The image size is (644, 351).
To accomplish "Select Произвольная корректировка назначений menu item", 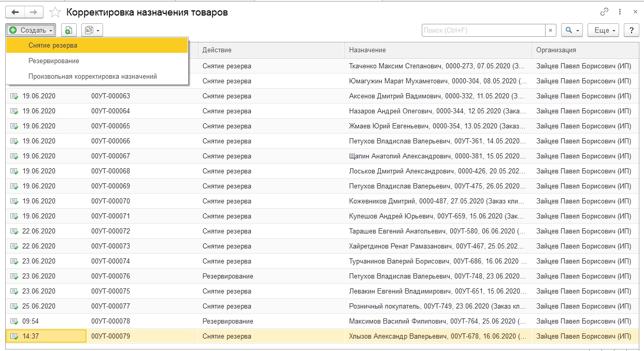I will pyautogui.click(x=93, y=76).
